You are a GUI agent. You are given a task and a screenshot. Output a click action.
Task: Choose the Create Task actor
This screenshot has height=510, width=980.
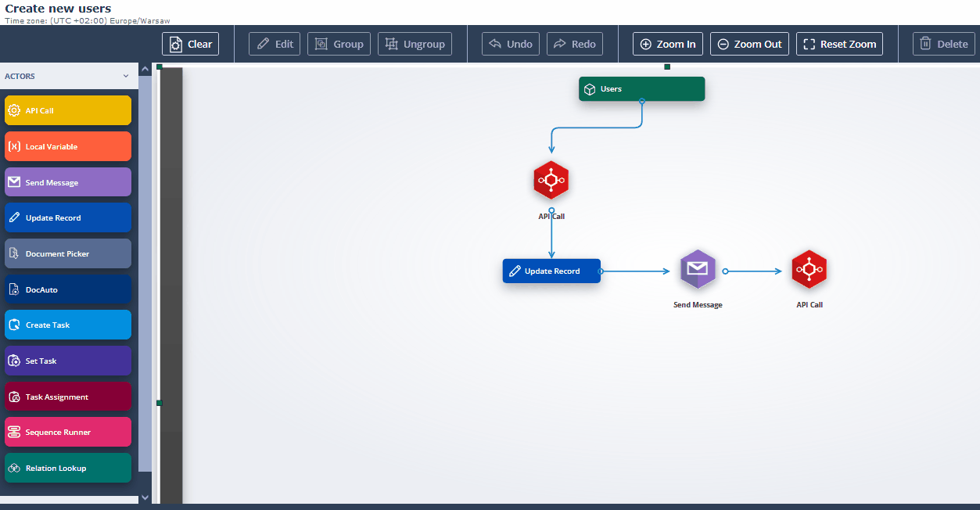pos(68,325)
